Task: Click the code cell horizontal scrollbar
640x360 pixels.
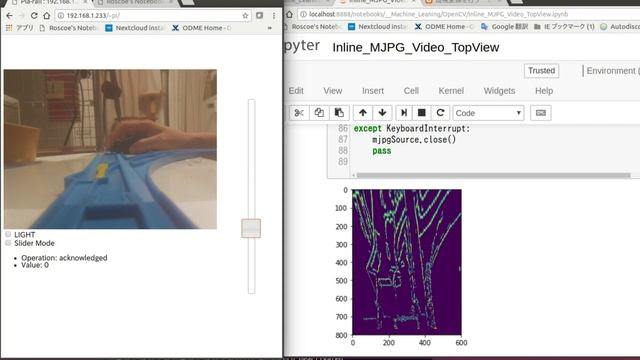Action: (493, 175)
